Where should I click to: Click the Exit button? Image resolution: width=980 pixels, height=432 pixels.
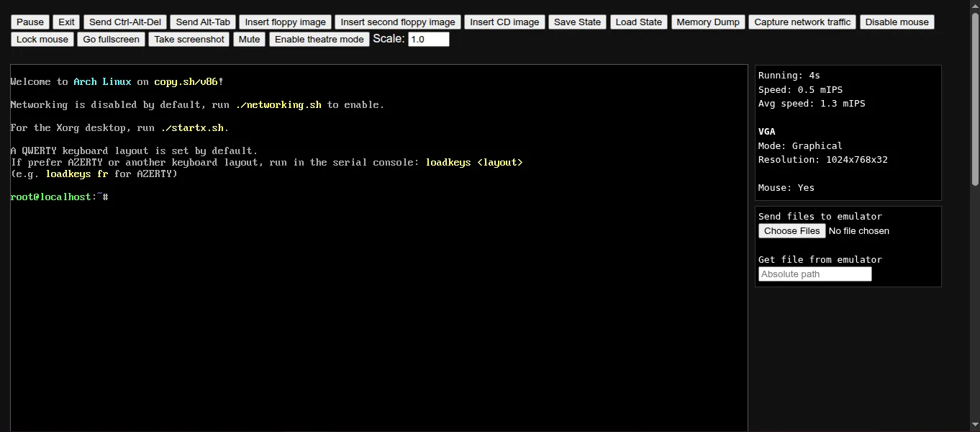click(x=67, y=22)
